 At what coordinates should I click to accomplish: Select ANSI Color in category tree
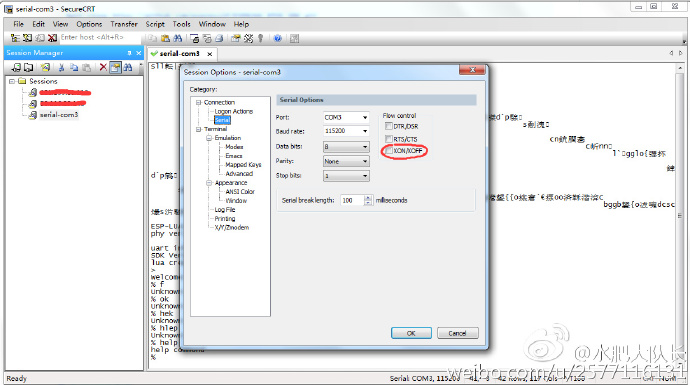[x=240, y=191]
